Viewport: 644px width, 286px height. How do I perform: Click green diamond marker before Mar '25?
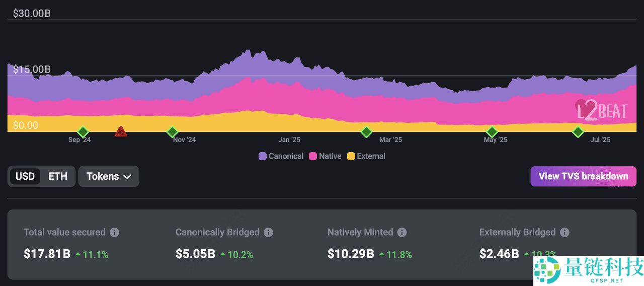tap(366, 132)
